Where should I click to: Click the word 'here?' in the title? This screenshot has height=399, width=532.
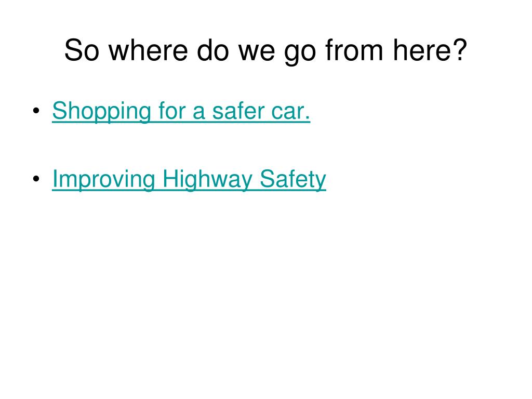click(430, 50)
